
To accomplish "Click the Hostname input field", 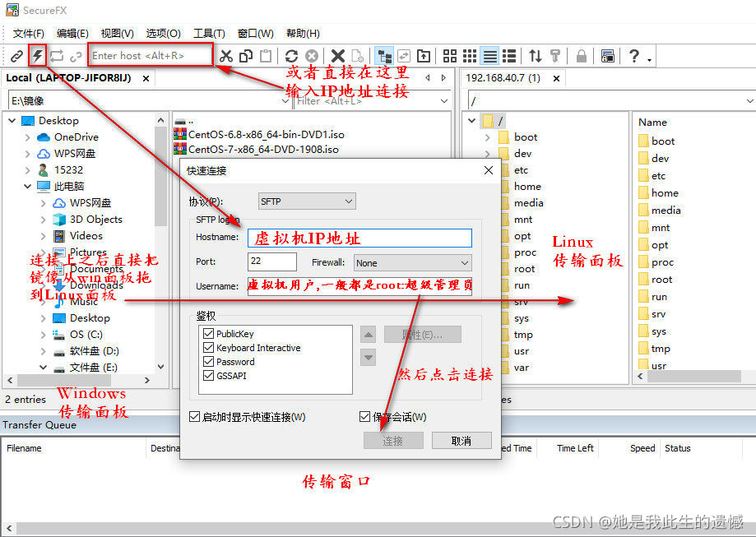I will [359, 238].
